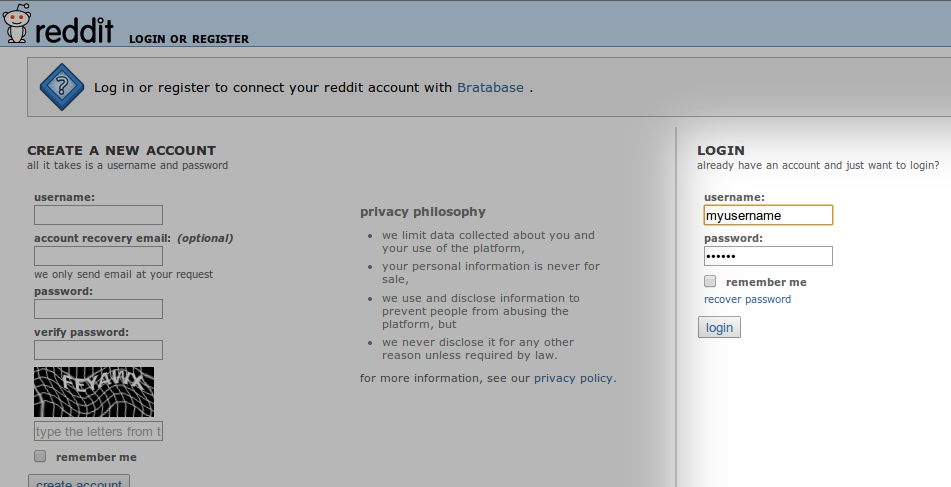Click the reddit wordmark in header
This screenshot has width=951, height=487.
pos(74,30)
